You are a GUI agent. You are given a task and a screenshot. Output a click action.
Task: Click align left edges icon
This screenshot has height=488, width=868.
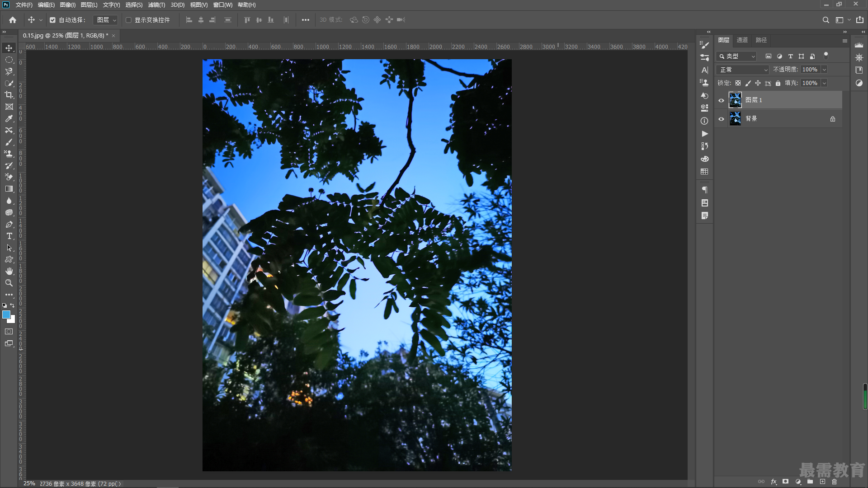189,20
